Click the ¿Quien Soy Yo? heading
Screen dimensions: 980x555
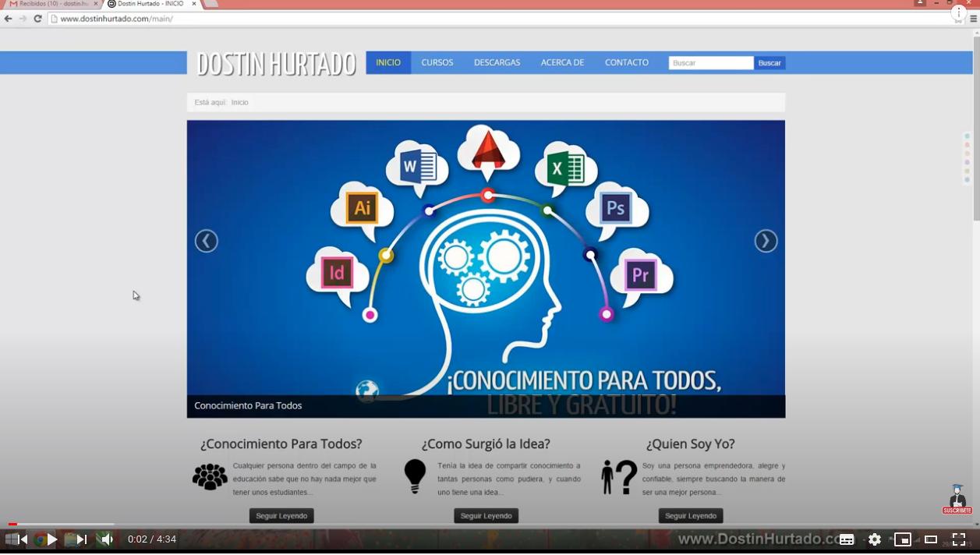[691, 444]
